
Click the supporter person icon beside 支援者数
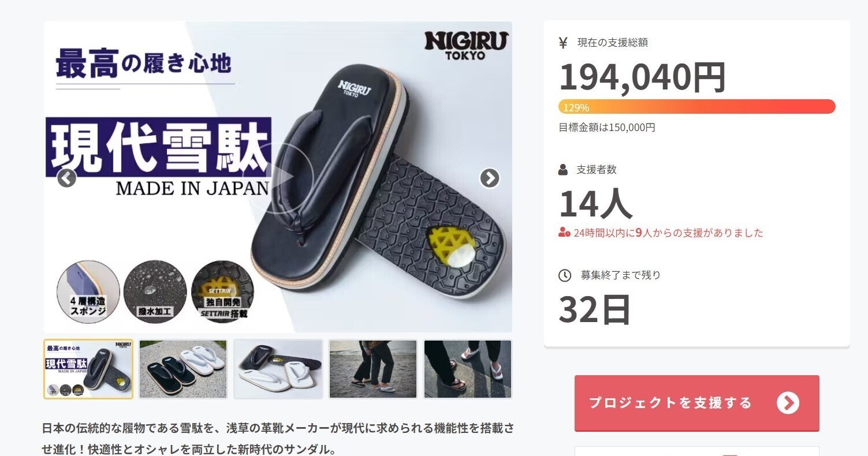point(563,170)
